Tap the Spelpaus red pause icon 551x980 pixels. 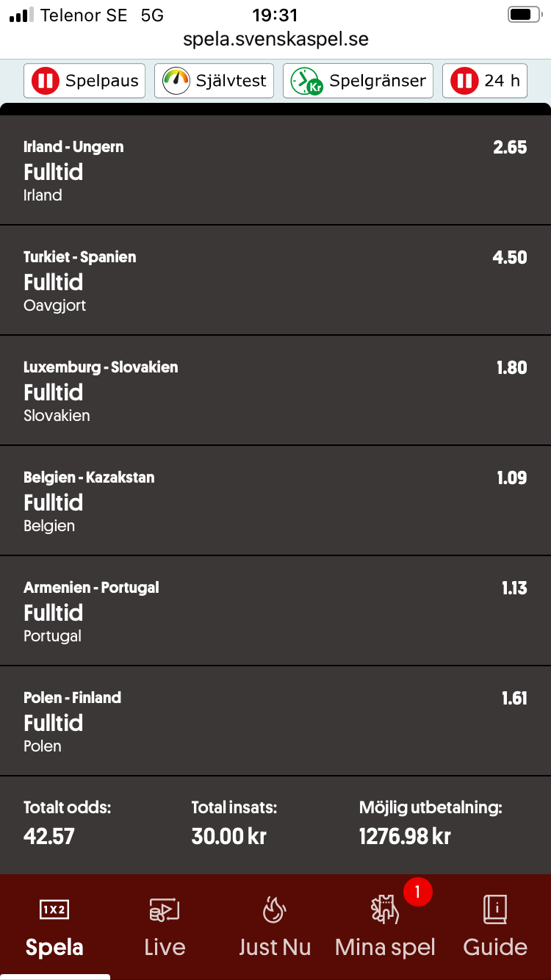click(46, 81)
